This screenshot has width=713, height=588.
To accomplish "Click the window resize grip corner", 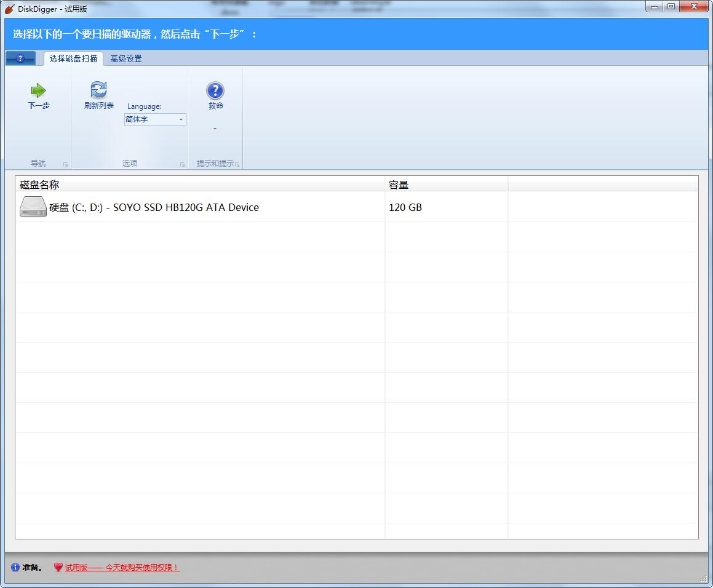I will 704,579.
